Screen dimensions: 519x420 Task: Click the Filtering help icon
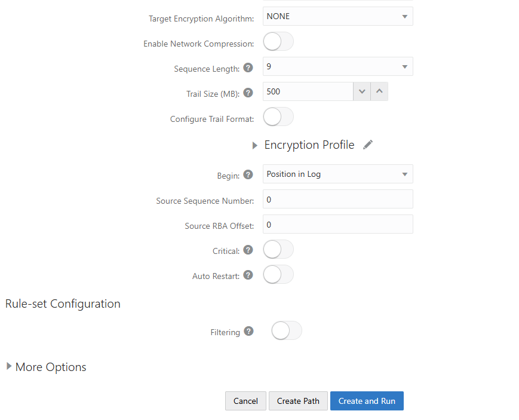[x=248, y=331]
